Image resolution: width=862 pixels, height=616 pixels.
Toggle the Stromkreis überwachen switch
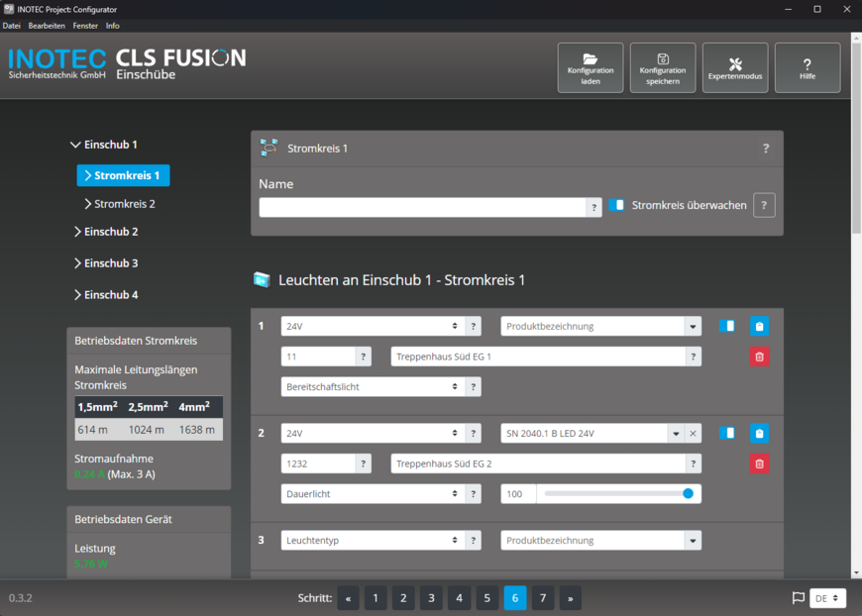click(617, 205)
